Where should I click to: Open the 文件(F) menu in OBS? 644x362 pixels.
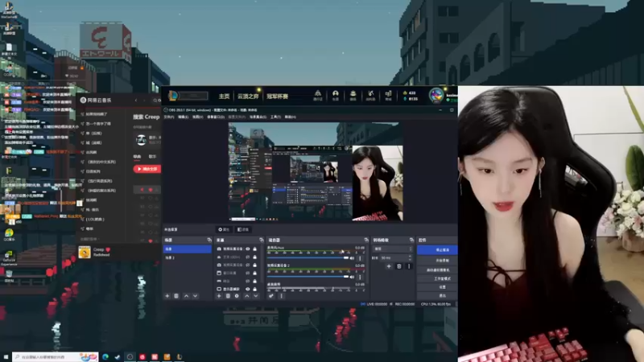click(169, 117)
